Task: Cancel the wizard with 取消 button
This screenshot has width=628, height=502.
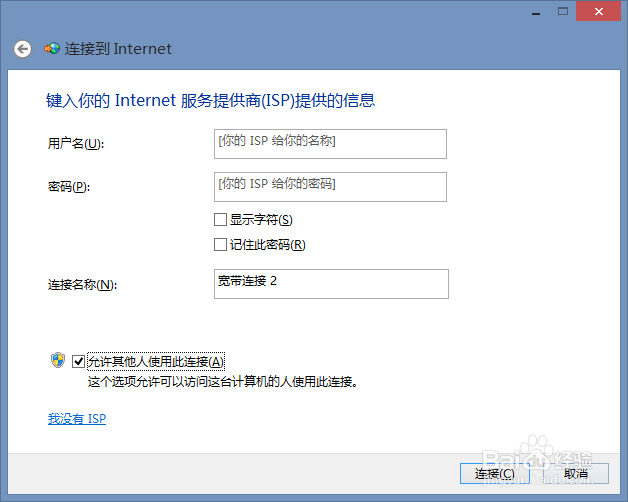Action: click(576, 474)
